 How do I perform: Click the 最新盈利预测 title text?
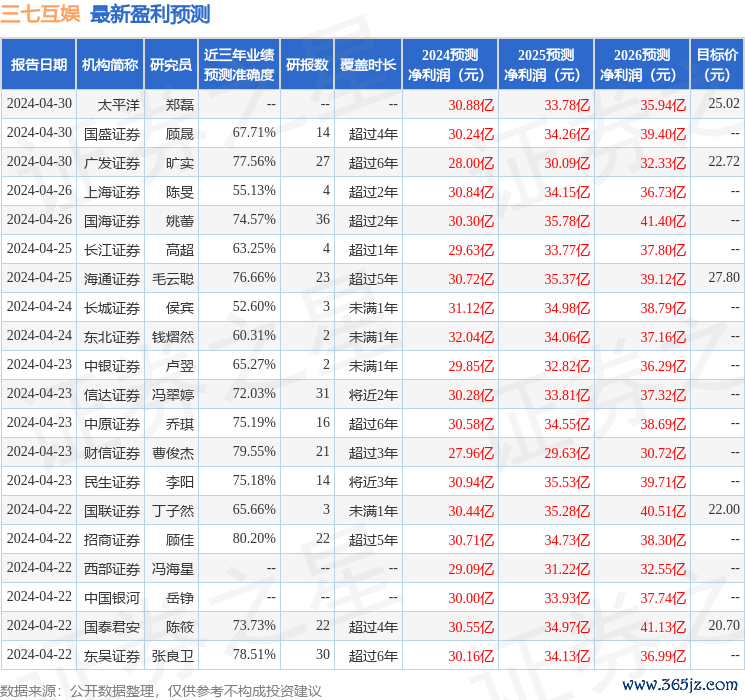pyautogui.click(x=150, y=14)
